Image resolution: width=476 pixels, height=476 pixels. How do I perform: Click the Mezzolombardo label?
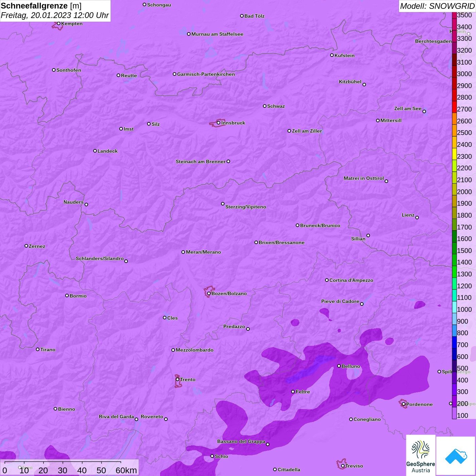[x=194, y=350]
